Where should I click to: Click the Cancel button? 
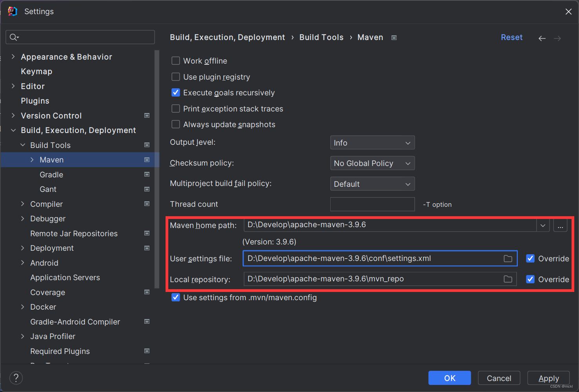499,378
